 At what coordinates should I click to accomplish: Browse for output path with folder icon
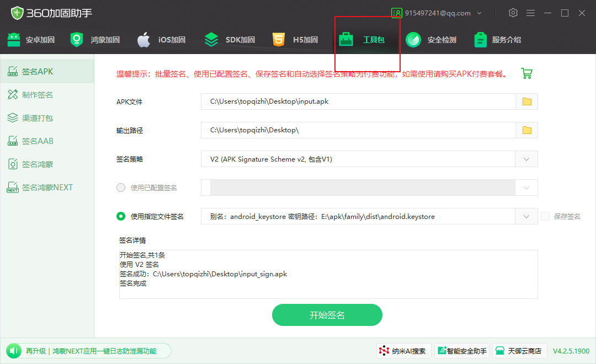pos(527,130)
